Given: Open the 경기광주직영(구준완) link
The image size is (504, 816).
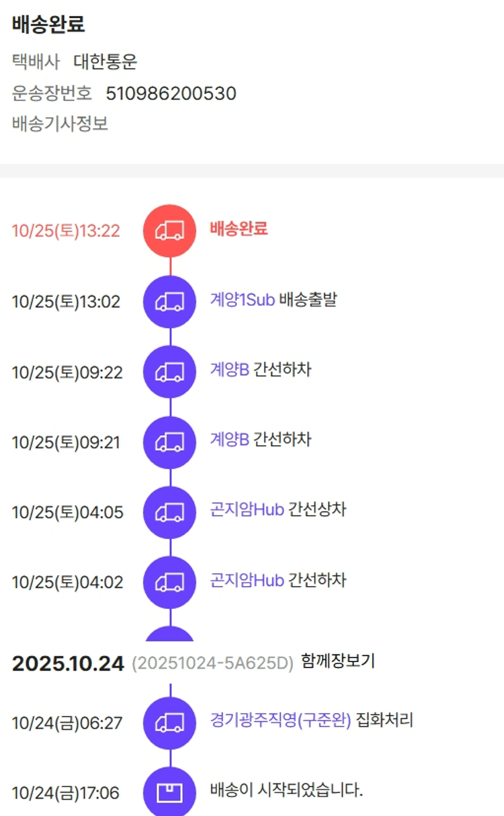Looking at the screenshot, I should [x=280, y=721].
